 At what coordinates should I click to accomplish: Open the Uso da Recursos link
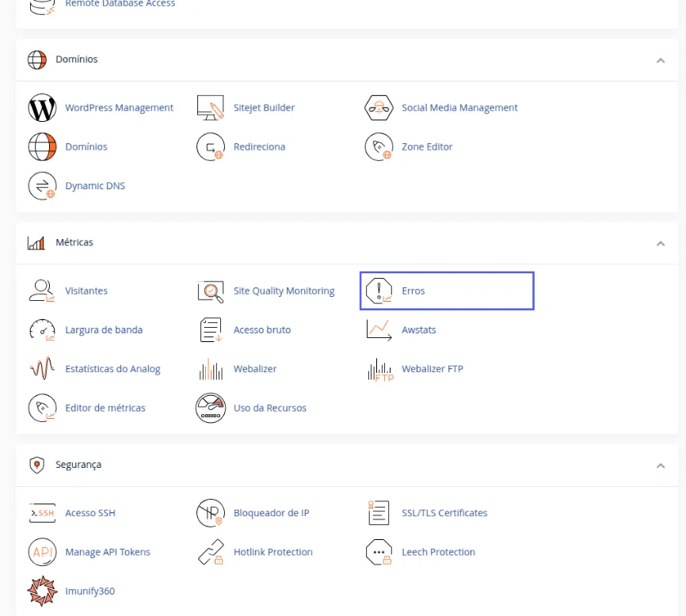click(x=270, y=408)
